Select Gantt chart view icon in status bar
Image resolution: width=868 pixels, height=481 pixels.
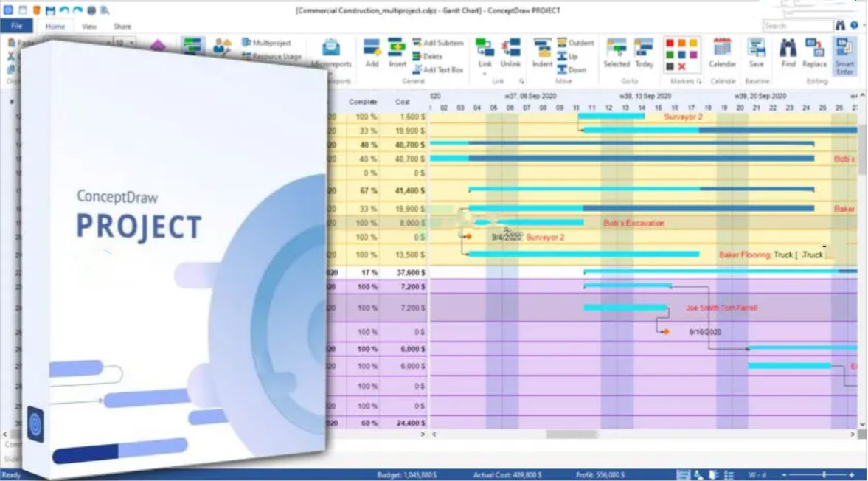coord(683,475)
